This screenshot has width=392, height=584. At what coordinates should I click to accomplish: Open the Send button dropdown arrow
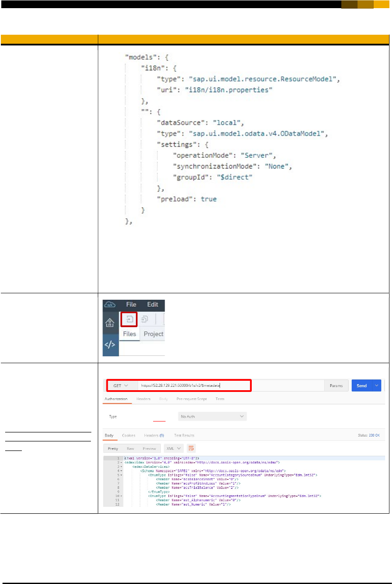coord(377,385)
